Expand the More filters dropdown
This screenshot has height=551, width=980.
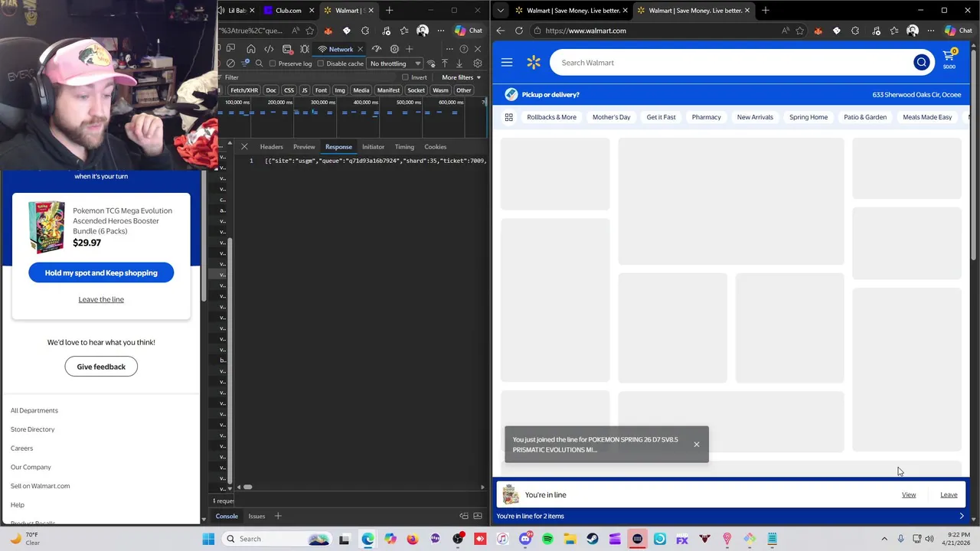point(461,77)
